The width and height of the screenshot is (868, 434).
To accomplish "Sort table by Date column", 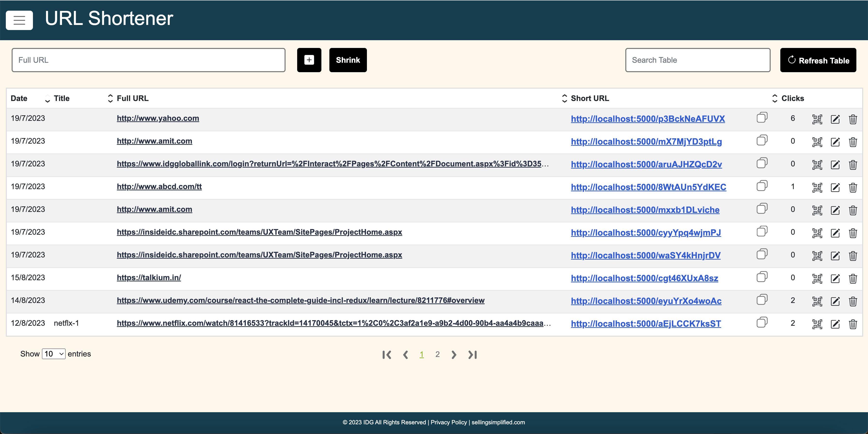I will click(x=47, y=98).
